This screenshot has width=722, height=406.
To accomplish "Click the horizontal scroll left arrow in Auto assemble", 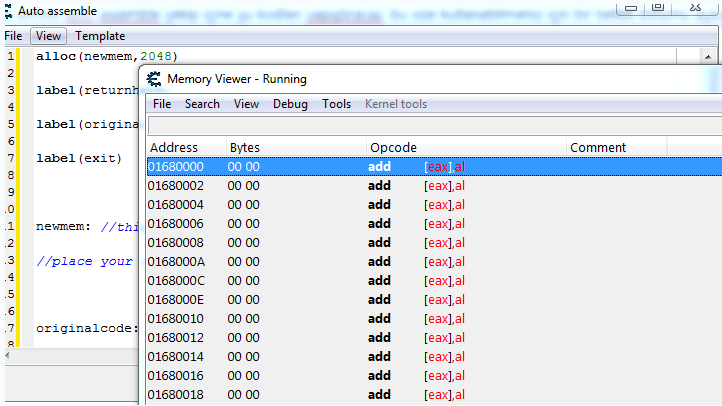I will [x=8, y=355].
